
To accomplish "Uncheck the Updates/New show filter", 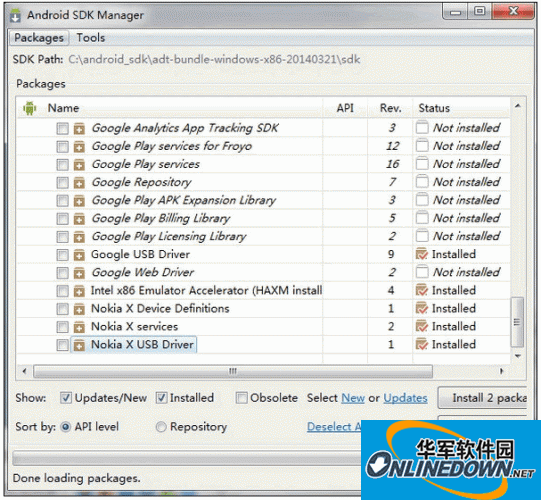I will point(66,398).
